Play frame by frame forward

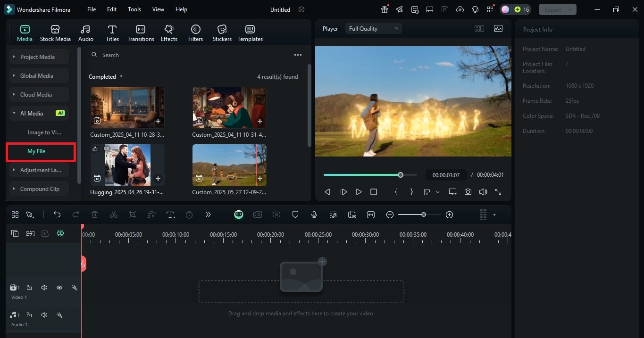point(343,192)
